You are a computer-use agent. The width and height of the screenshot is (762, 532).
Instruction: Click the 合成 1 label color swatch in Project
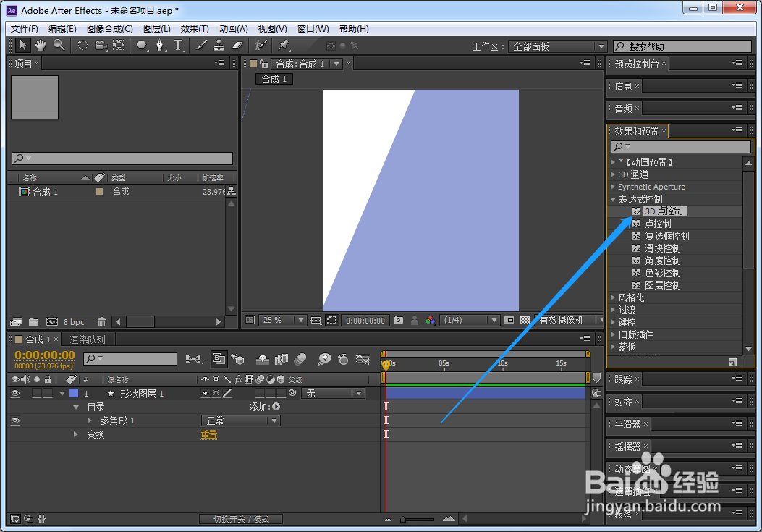100,192
